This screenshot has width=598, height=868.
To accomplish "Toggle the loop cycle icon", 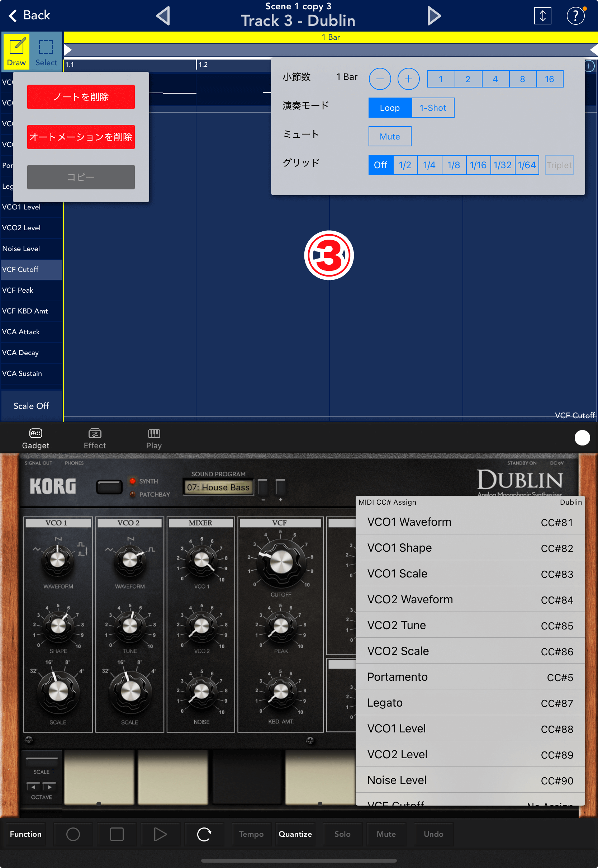I will click(x=204, y=834).
